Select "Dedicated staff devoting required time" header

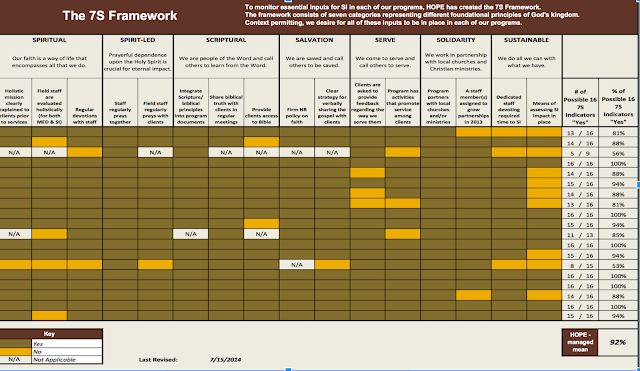pyautogui.click(x=509, y=109)
